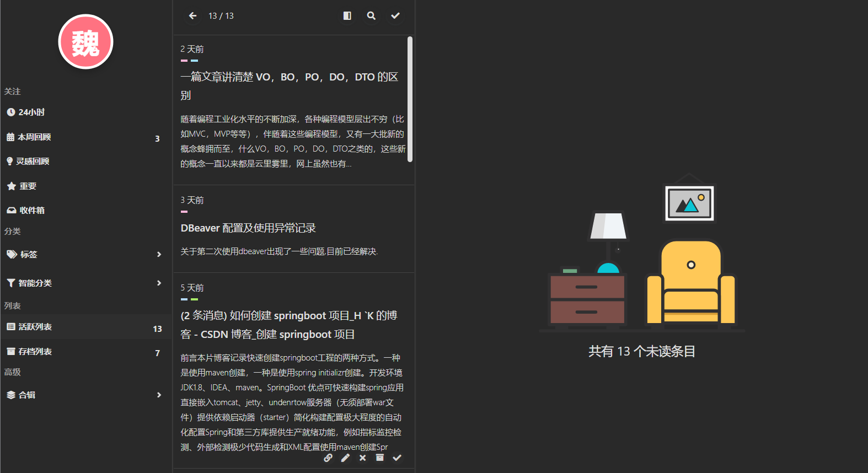Mark springboot article read with bottom checkmark

pyautogui.click(x=397, y=458)
